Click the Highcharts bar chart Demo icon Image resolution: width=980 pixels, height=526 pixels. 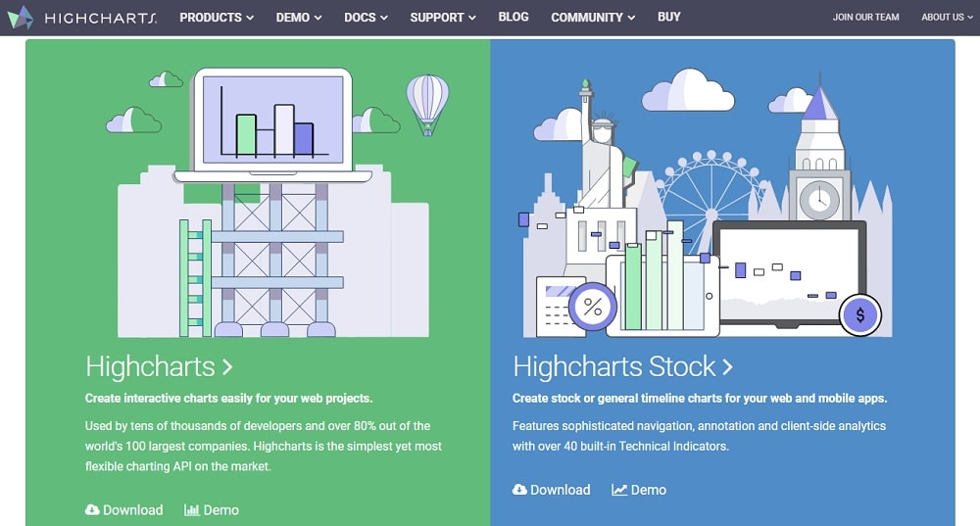[191, 509]
